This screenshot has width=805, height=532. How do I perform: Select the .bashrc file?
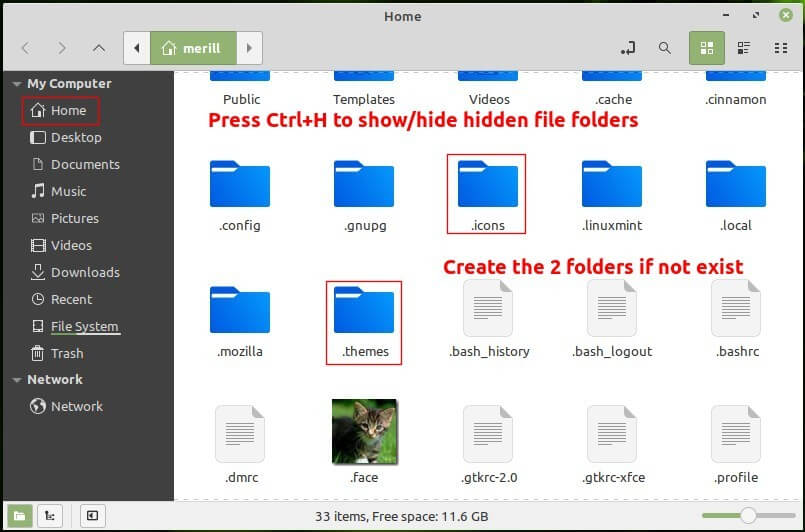coord(736,312)
